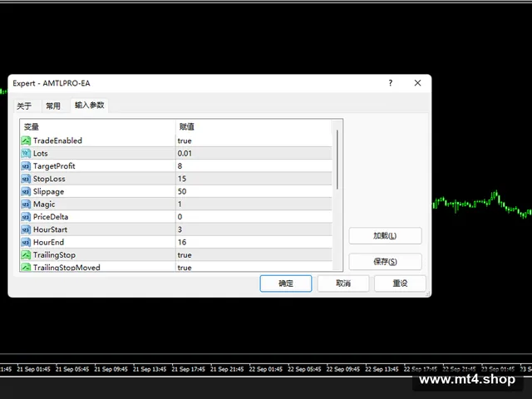The image size is (532, 399).
Task: Select the TargetProfit variable name
Action: 54,166
